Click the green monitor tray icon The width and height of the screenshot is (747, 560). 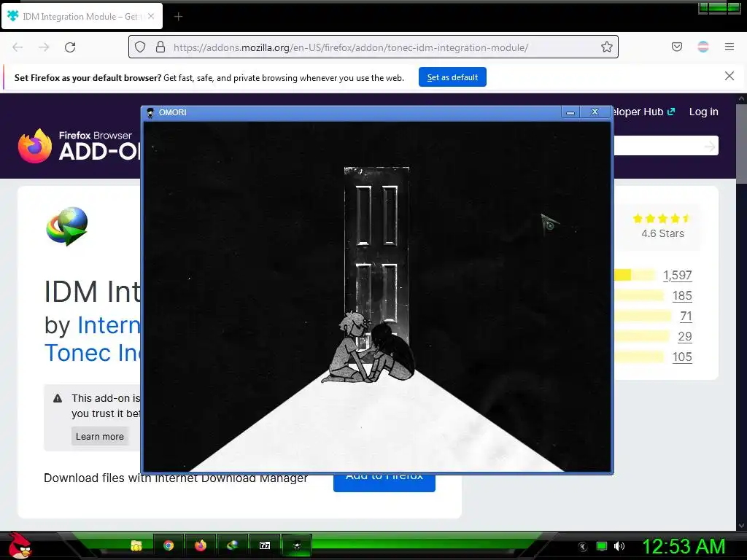[x=602, y=546]
